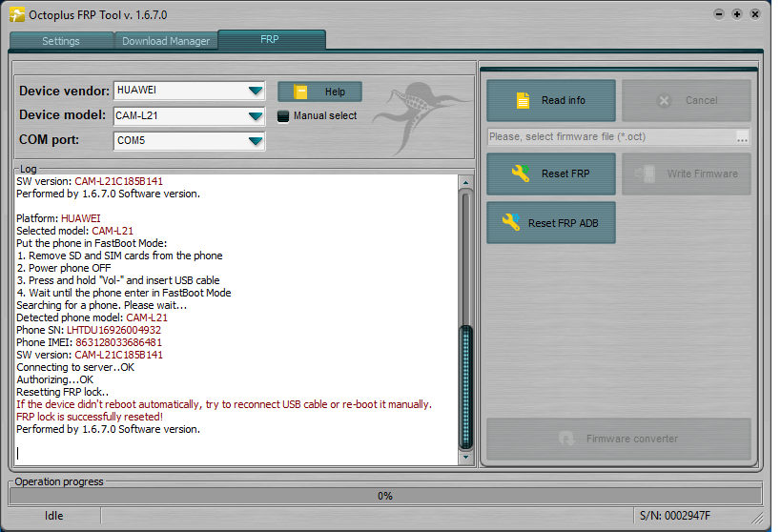Click the Cancel button
Image resolution: width=781 pixels, height=532 pixels.
point(687,101)
